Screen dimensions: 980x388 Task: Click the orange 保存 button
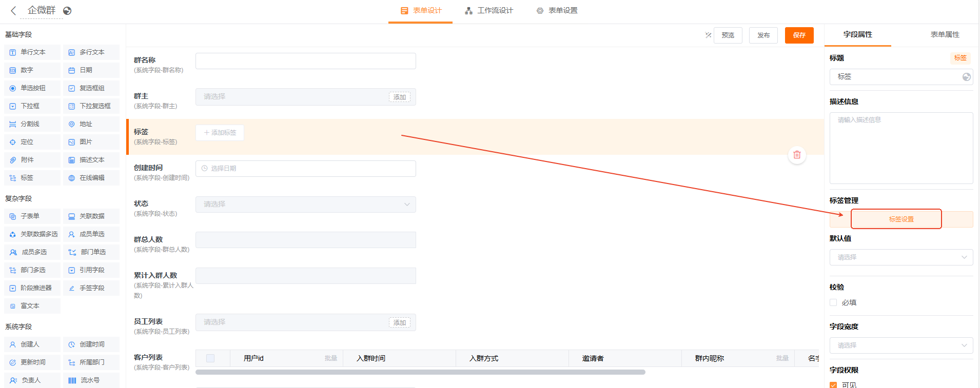[799, 35]
